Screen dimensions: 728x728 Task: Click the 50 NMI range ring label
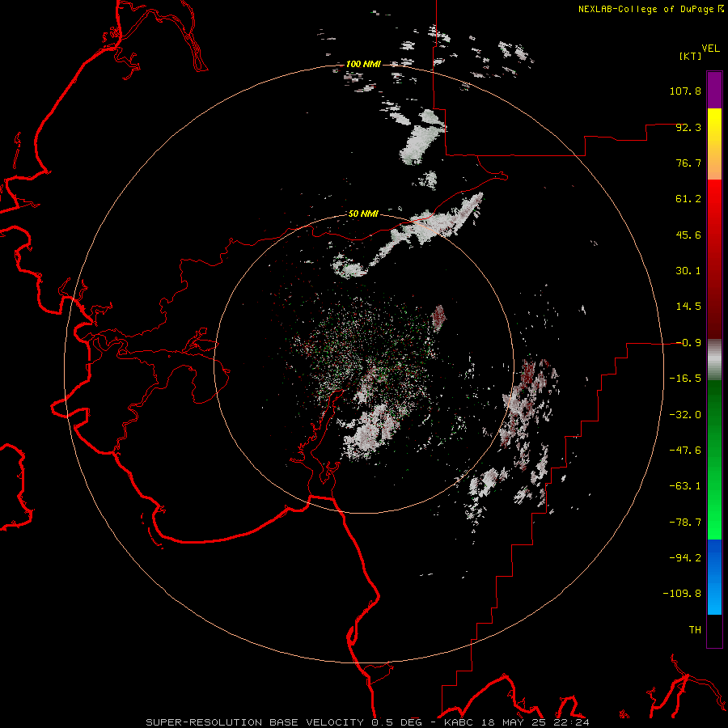[x=363, y=214]
